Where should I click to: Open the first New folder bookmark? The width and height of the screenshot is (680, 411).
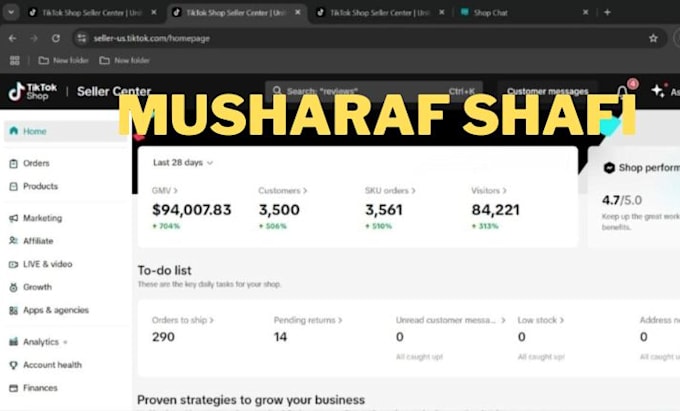pos(63,60)
